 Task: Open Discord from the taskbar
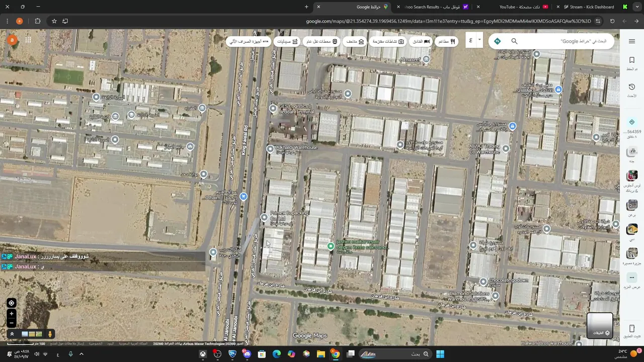pos(247,354)
